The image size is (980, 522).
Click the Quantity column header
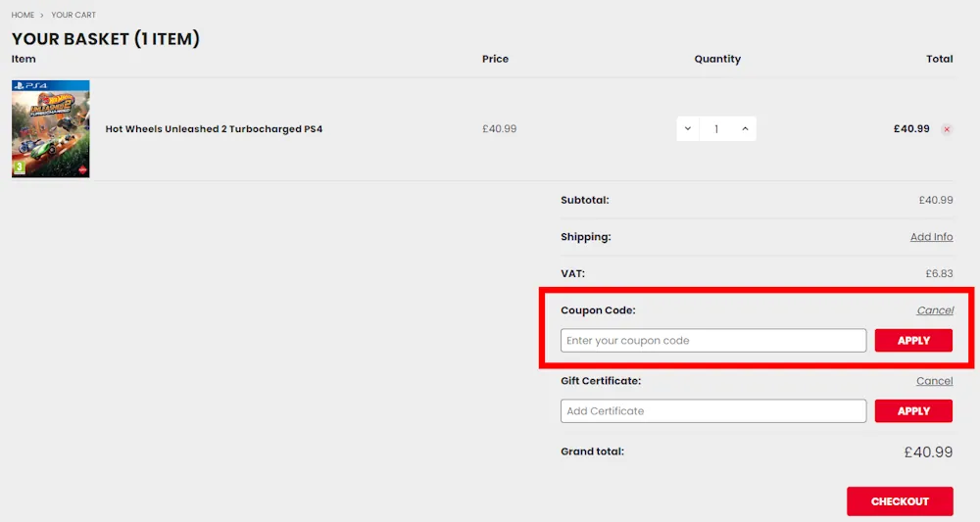click(717, 59)
